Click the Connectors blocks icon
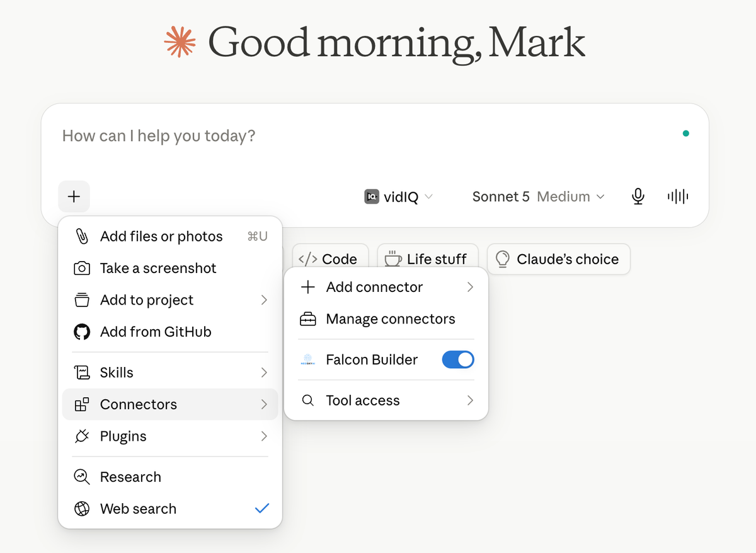 point(82,405)
